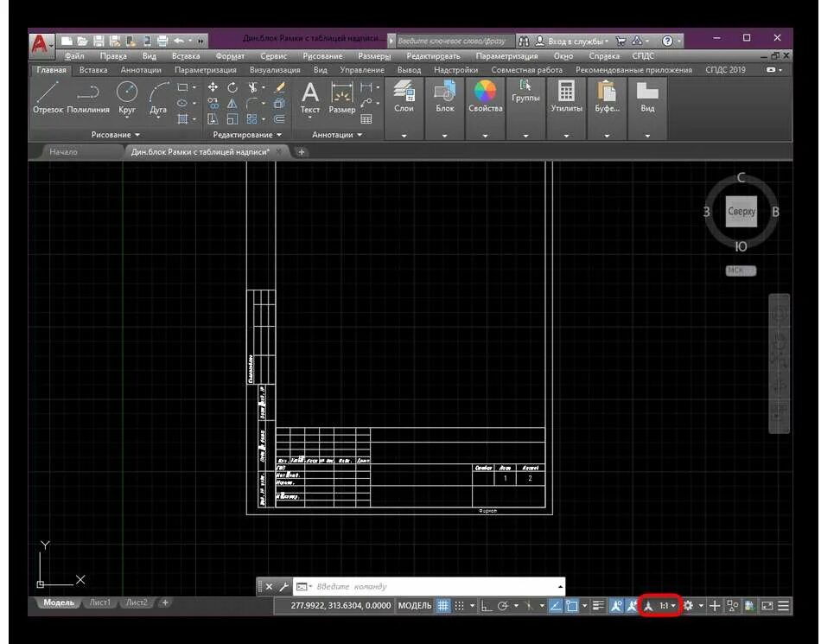Open the Начало start tab
821x644 pixels.
click(x=63, y=152)
